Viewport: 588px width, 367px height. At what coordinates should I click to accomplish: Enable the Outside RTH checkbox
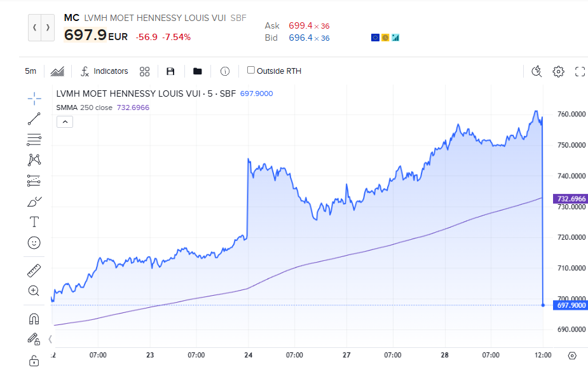coord(251,70)
